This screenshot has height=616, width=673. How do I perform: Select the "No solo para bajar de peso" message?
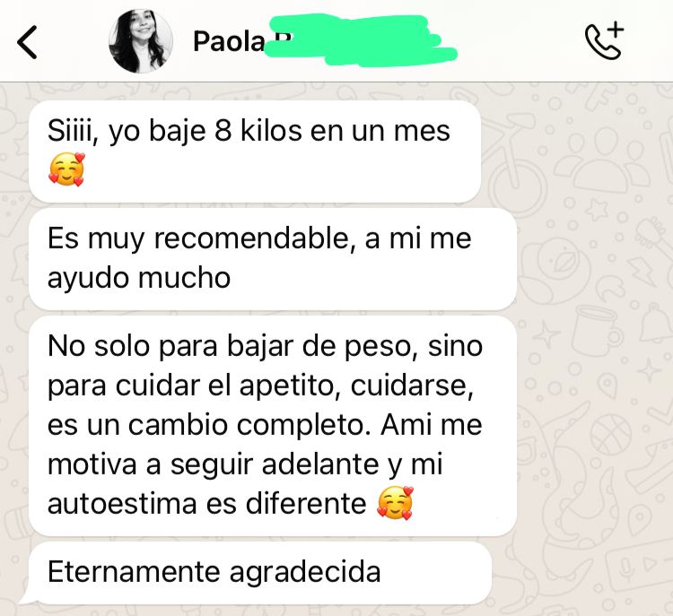coord(273,426)
